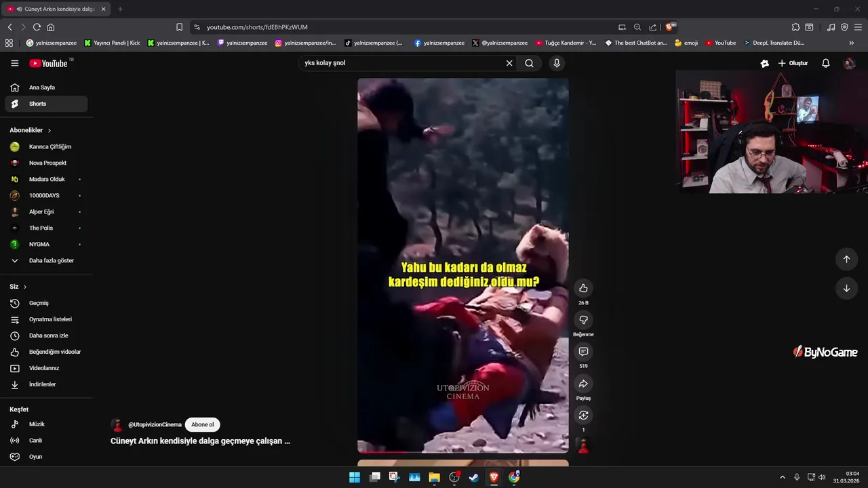
Task: Go to next short with down arrow
Action: coord(846,288)
